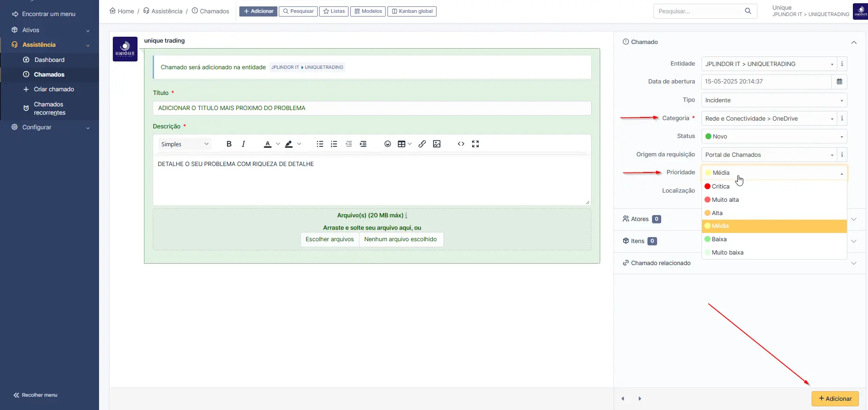Insert a link in the description
Image resolution: width=868 pixels, height=410 pixels.
click(422, 144)
